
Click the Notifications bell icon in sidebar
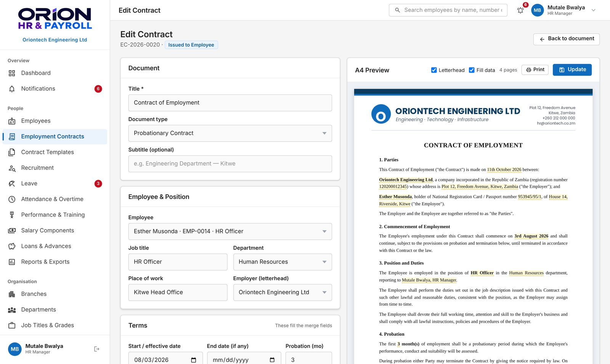pyautogui.click(x=12, y=89)
